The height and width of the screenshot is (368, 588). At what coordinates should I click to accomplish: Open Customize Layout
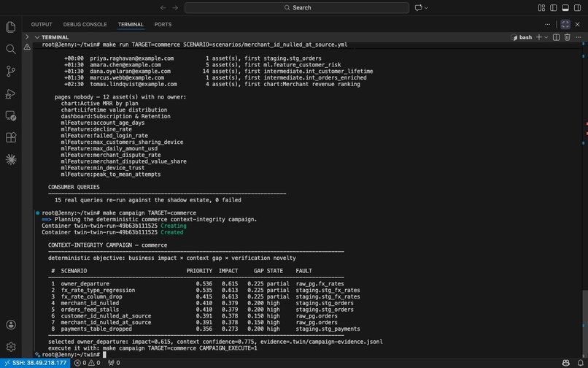pos(541,7)
